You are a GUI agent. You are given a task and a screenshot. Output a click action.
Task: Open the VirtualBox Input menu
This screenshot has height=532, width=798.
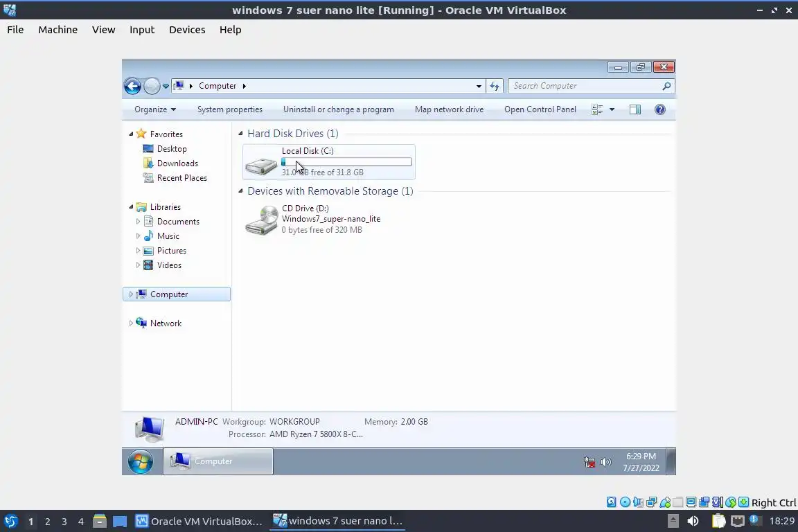click(x=142, y=30)
